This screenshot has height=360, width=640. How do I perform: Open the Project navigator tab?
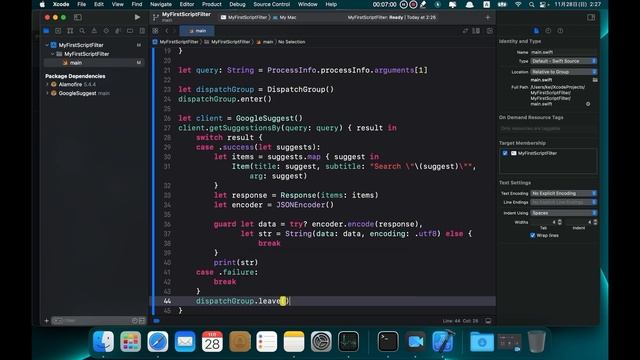[x=46, y=31]
